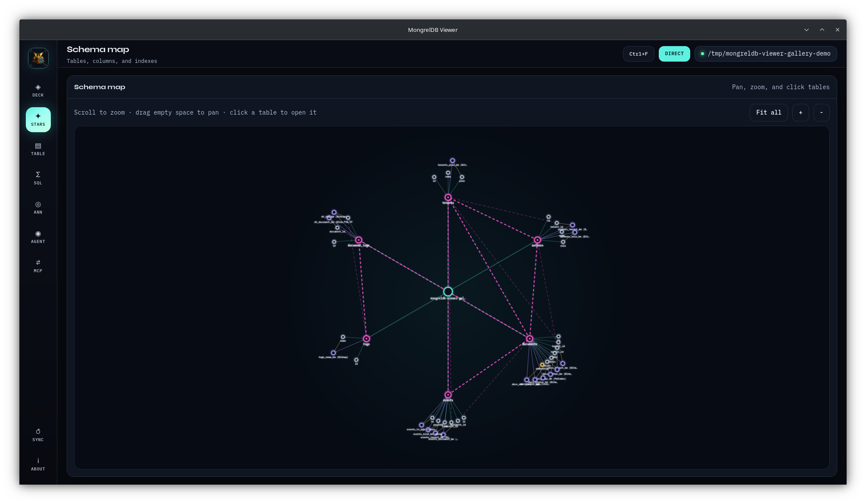Click the tags_name_bm (Bitmap) index node

(333, 353)
